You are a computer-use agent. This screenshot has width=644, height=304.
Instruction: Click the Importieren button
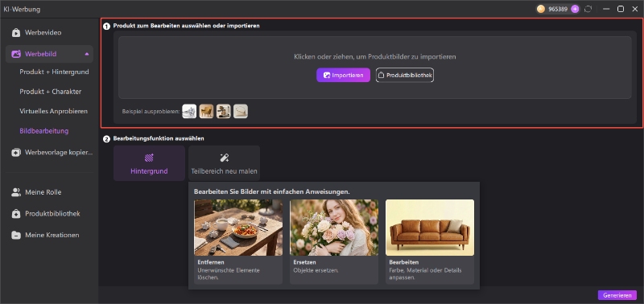(x=343, y=75)
